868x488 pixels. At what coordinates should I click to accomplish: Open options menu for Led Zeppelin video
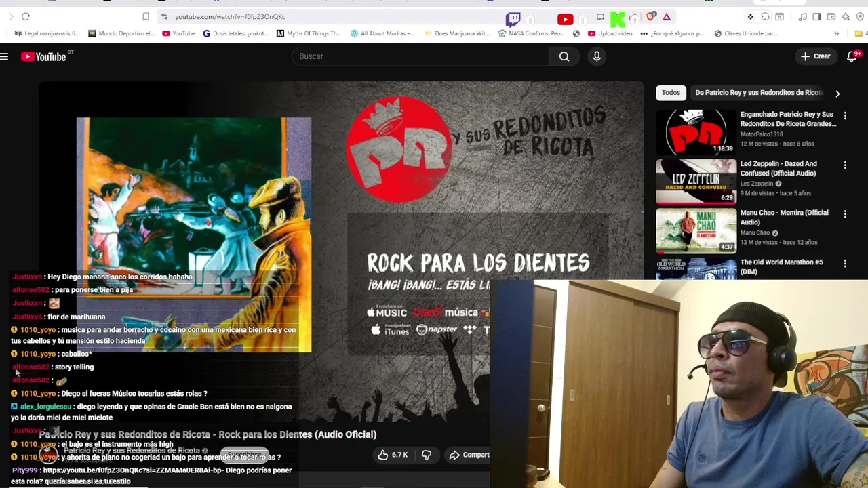pos(845,165)
